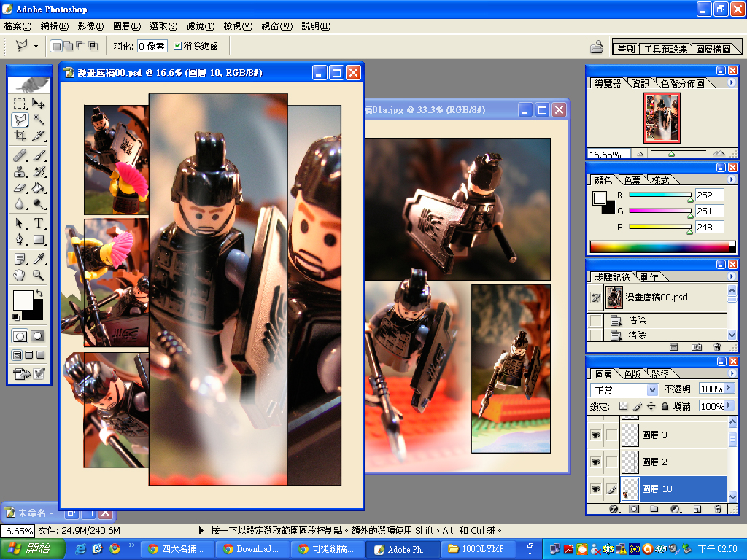This screenshot has width=747, height=560.
Task: Select the Zoom tool
Action: click(39, 275)
